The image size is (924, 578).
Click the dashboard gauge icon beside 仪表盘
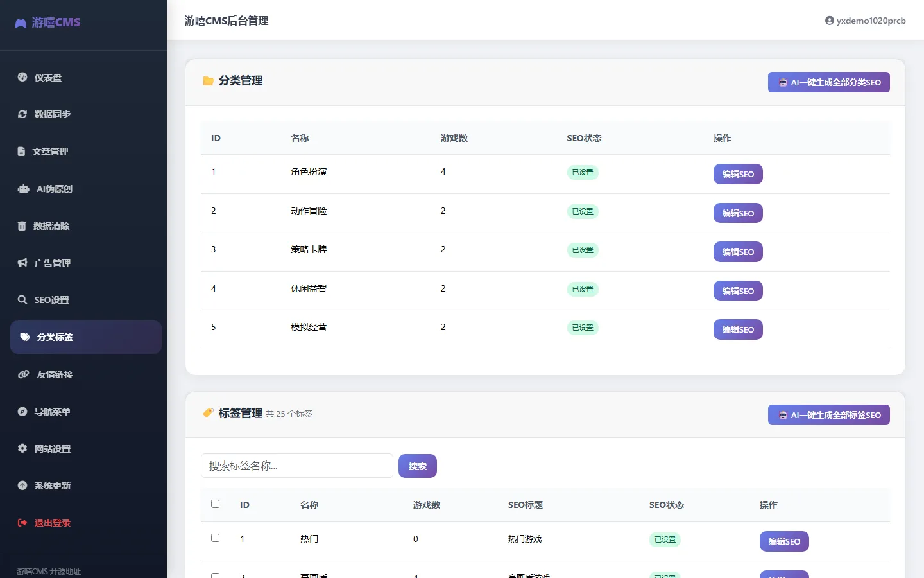point(22,77)
